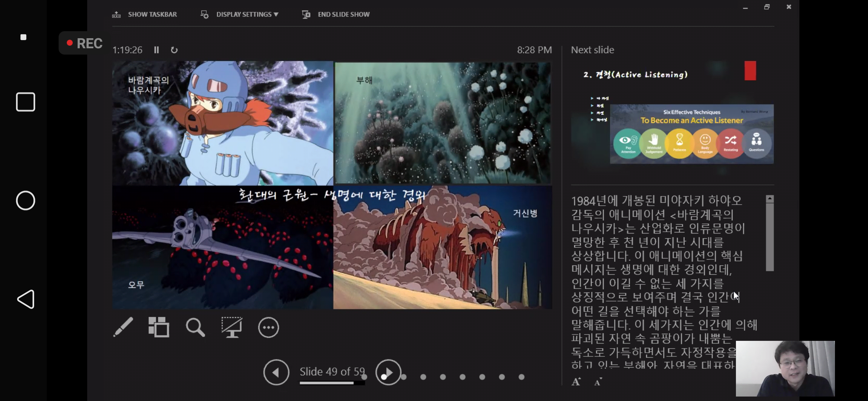Toggle black or unblack slide show
Screen dimensions: 868x401
[x=232, y=327]
